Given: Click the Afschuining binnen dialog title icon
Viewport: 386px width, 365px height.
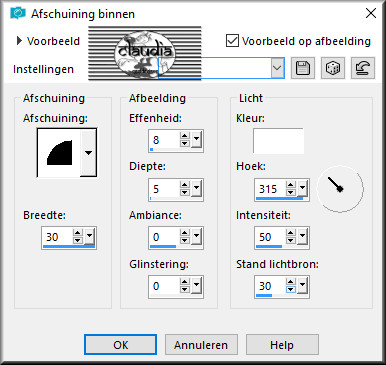Looking at the screenshot, I should pos(18,13).
